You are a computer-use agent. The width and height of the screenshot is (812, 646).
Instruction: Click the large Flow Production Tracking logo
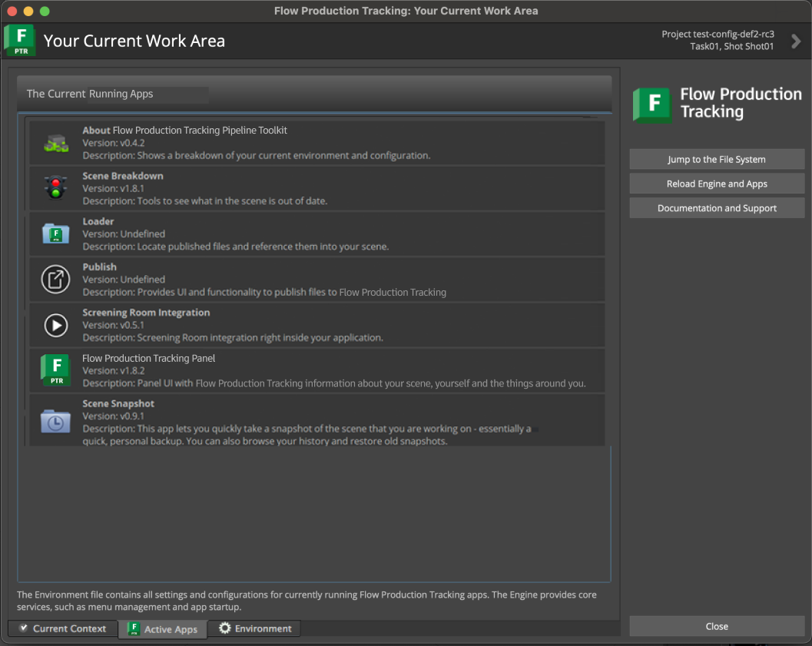[x=652, y=105]
